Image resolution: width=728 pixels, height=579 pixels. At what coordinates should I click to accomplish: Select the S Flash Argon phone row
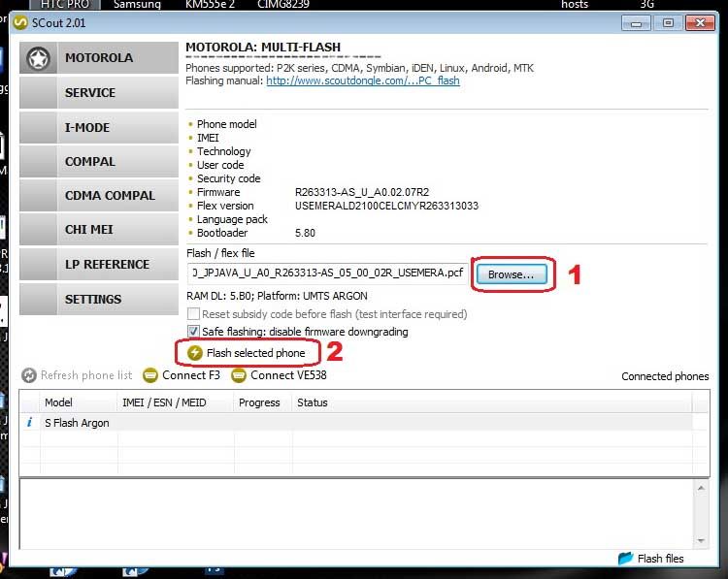(x=356, y=423)
